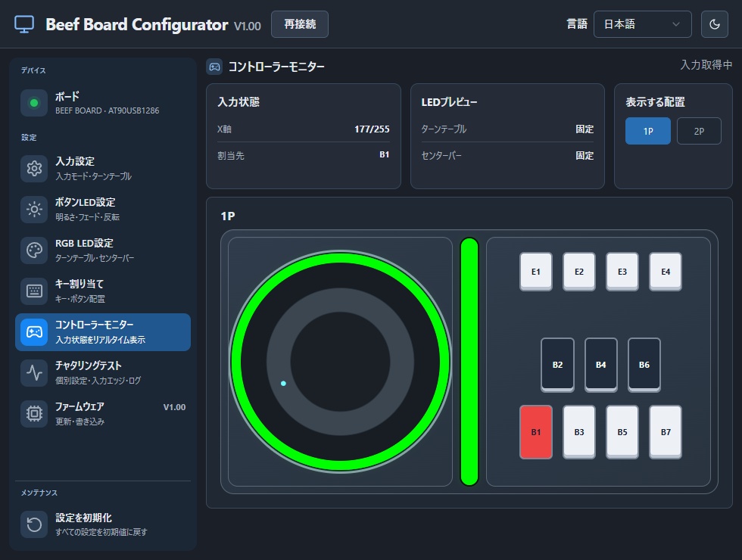Open the 言語 language dropdown

pos(642,24)
